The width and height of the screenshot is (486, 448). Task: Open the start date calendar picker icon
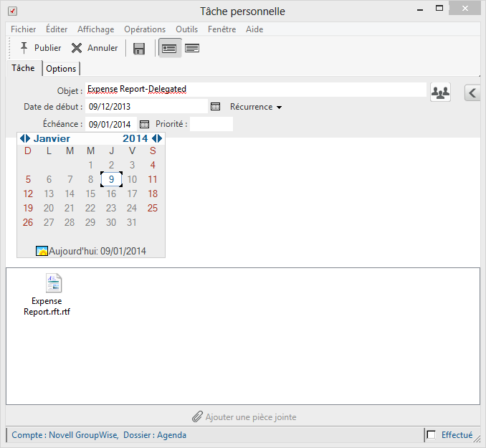coord(216,107)
